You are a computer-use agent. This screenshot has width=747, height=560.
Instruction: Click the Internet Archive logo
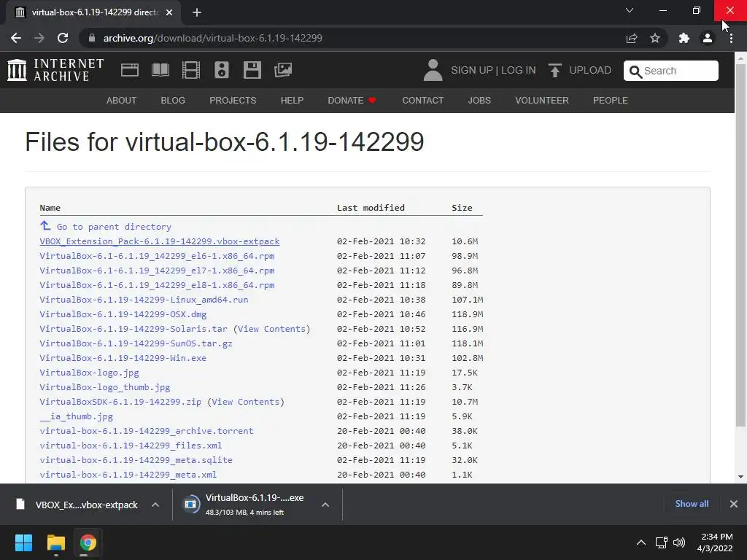click(55, 70)
